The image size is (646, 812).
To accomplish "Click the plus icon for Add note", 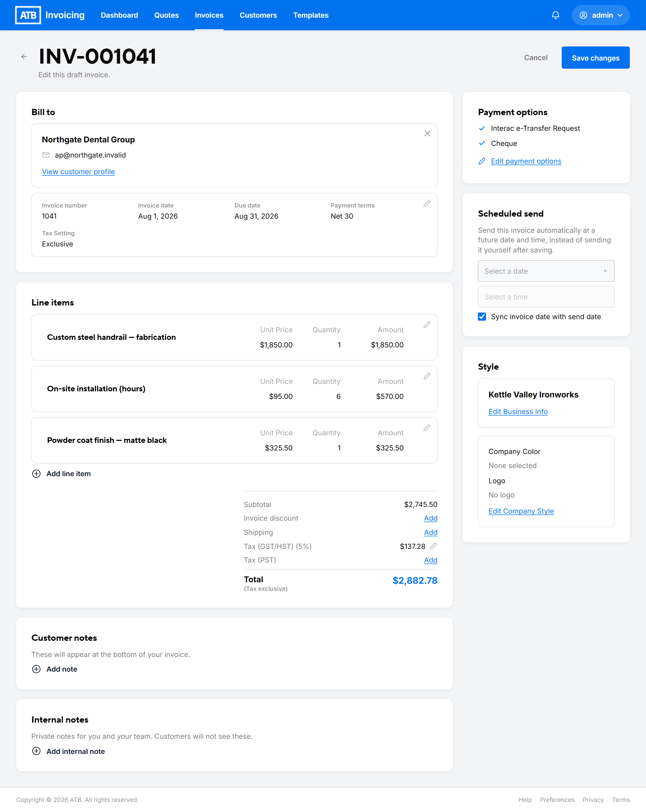I will (36, 669).
